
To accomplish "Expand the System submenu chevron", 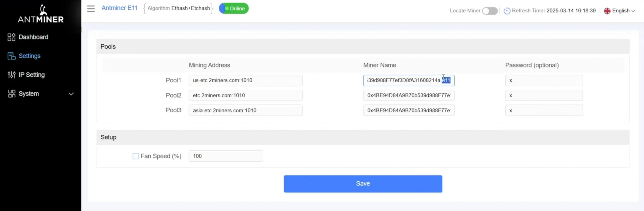I will pyautogui.click(x=71, y=94).
